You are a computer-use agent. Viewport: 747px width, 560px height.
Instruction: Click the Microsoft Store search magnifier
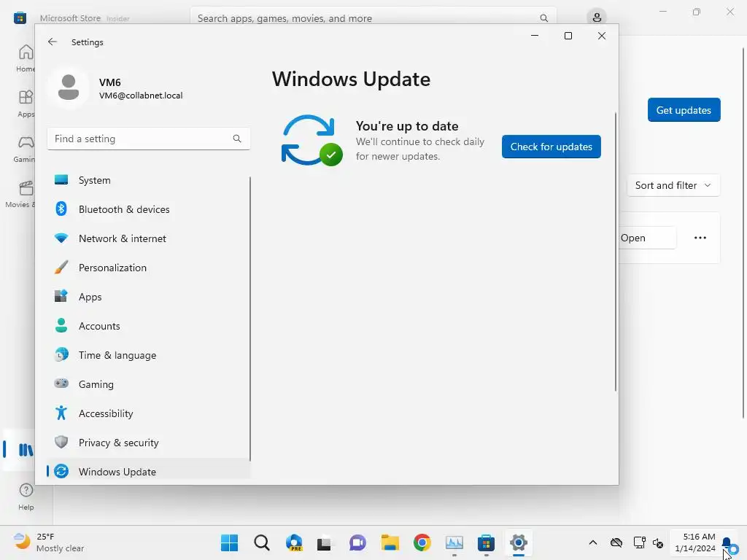(x=543, y=18)
